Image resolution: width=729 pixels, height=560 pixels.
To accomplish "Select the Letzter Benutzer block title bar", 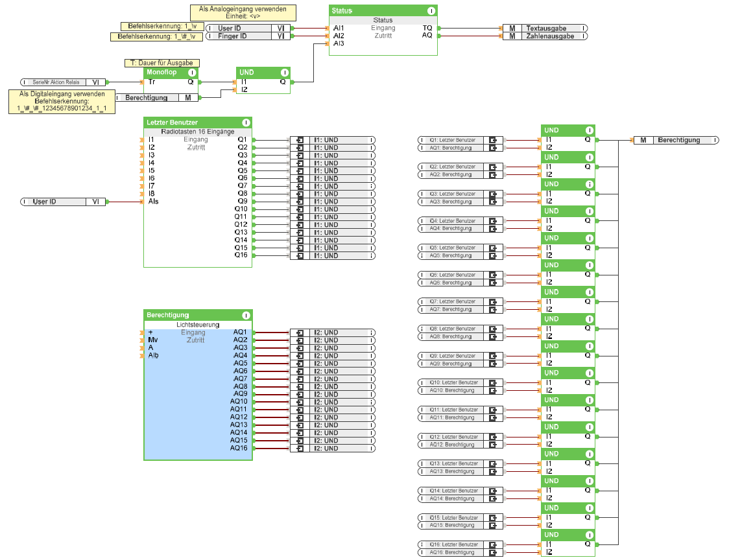I will (x=198, y=122).
